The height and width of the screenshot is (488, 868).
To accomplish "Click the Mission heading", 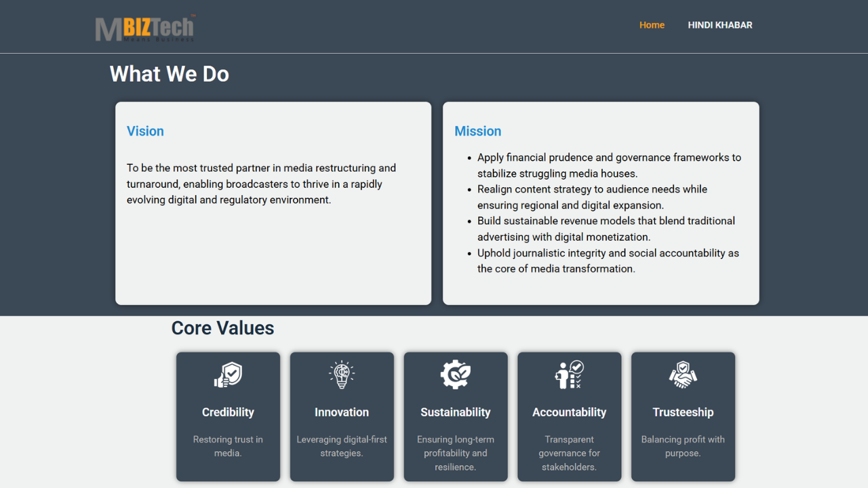I will [478, 131].
